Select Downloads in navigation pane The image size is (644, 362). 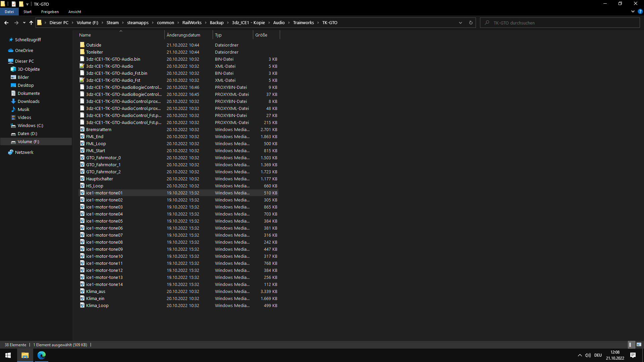pyautogui.click(x=29, y=101)
